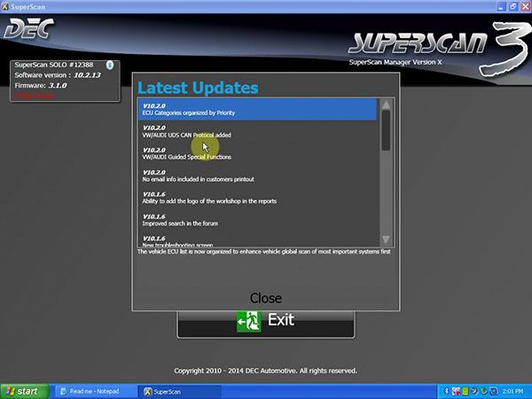Click the green Exit door icon
The width and height of the screenshot is (532, 399).
coord(248,320)
